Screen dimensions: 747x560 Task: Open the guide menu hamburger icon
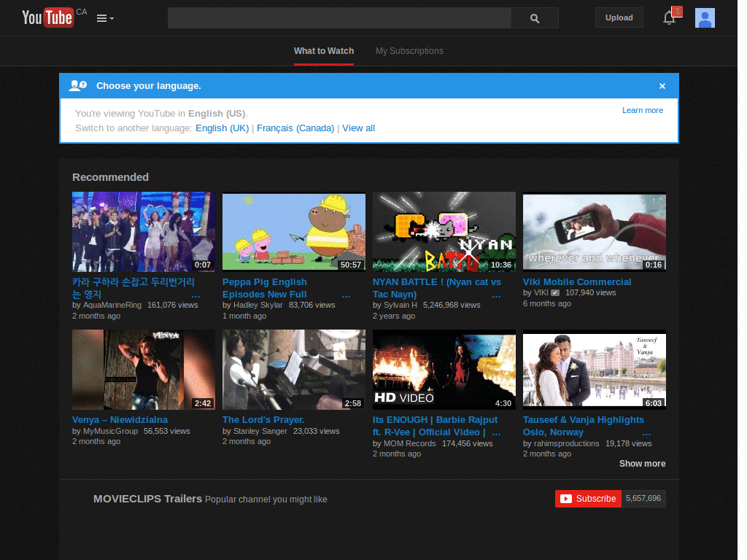[105, 18]
